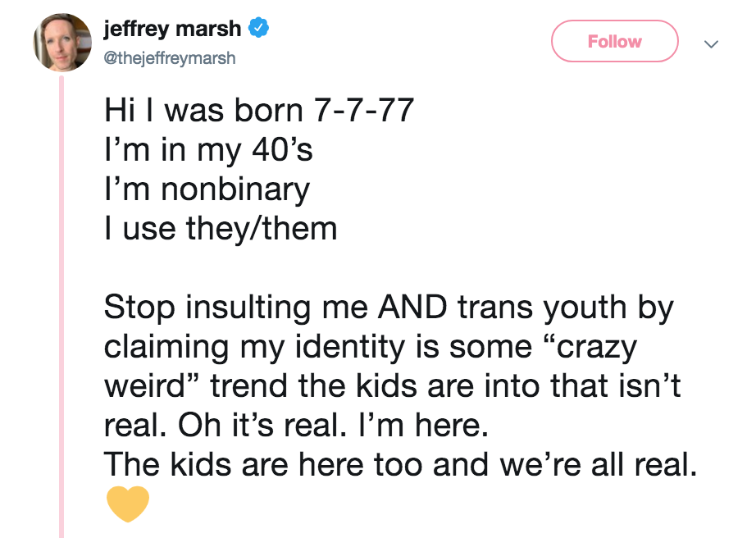
Task: Click the line "Hi I was born 7-7-77"
Action: pyautogui.click(x=259, y=111)
